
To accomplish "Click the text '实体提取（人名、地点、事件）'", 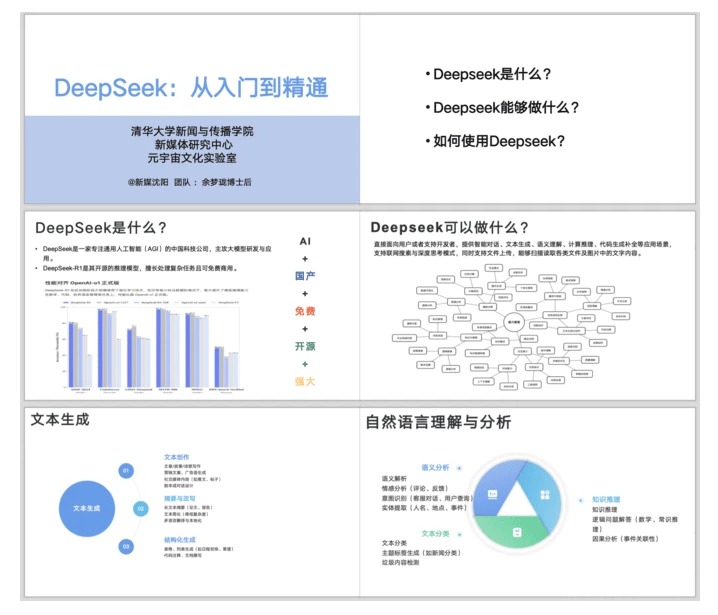I will point(424,507).
